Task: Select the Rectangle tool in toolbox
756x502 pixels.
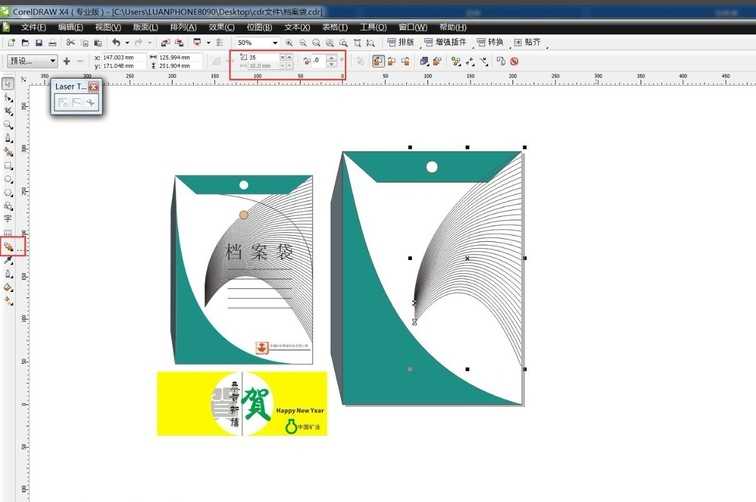Action: (x=8, y=165)
